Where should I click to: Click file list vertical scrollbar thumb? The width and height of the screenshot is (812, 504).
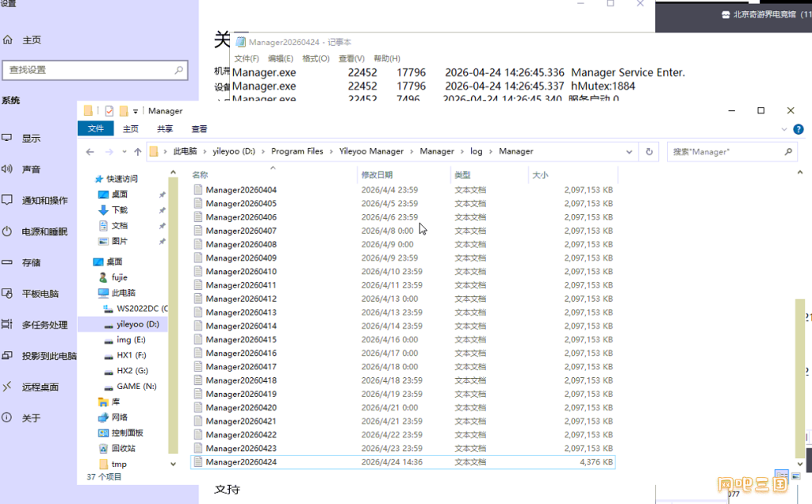800,378
